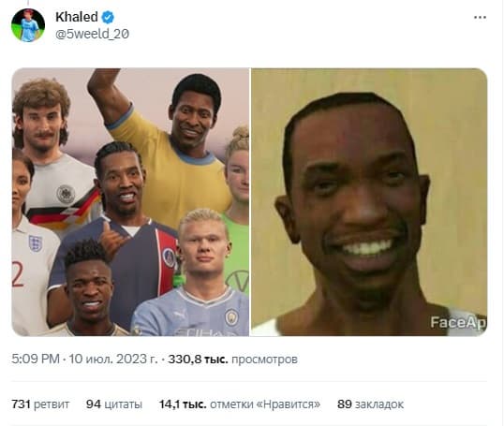Screen dimensions: 504x426
Task: Click the blue verified checkmark badge
Action: (x=108, y=17)
